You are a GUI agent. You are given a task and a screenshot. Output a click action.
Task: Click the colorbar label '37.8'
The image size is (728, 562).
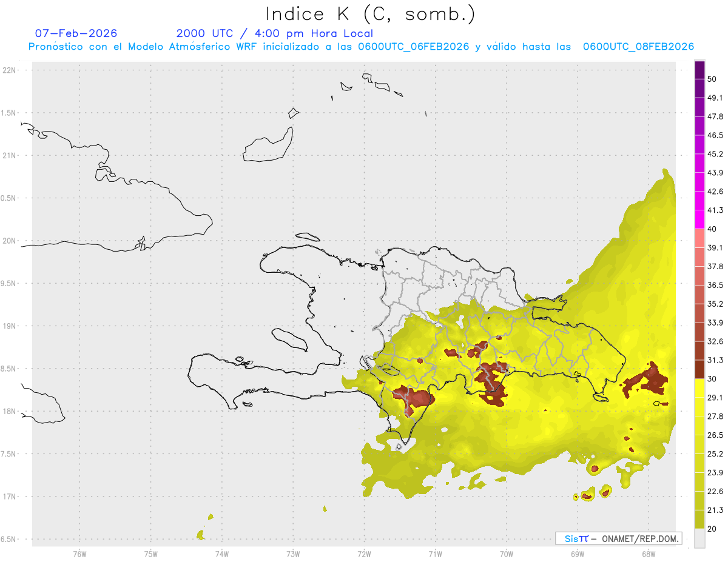click(715, 267)
